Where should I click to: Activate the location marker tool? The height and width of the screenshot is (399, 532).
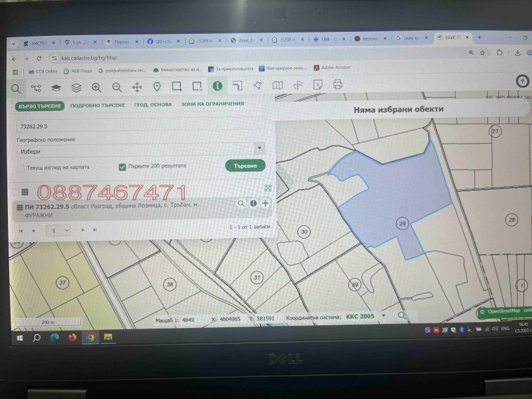coord(156,86)
